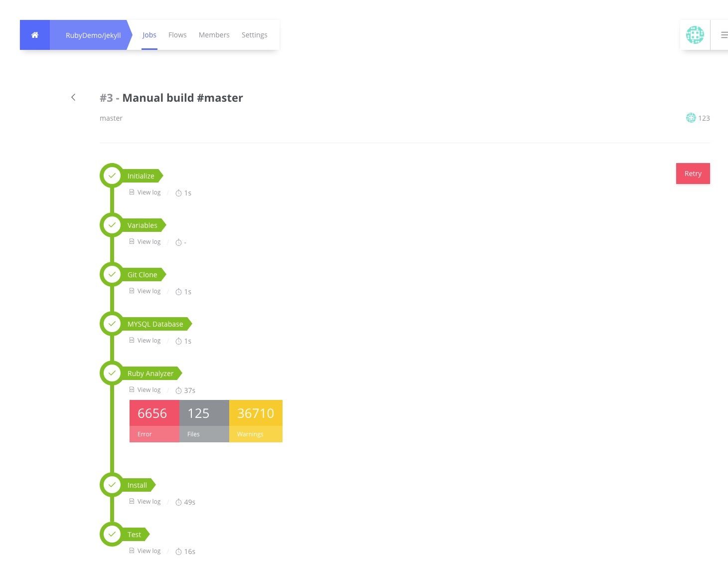Viewport: 728px width, 567px height.
Task: Click the gray 125 Files tile
Action: [204, 421]
